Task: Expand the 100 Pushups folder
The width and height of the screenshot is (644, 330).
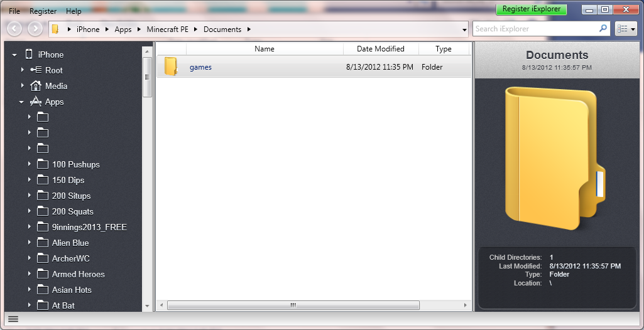Action: [29, 164]
